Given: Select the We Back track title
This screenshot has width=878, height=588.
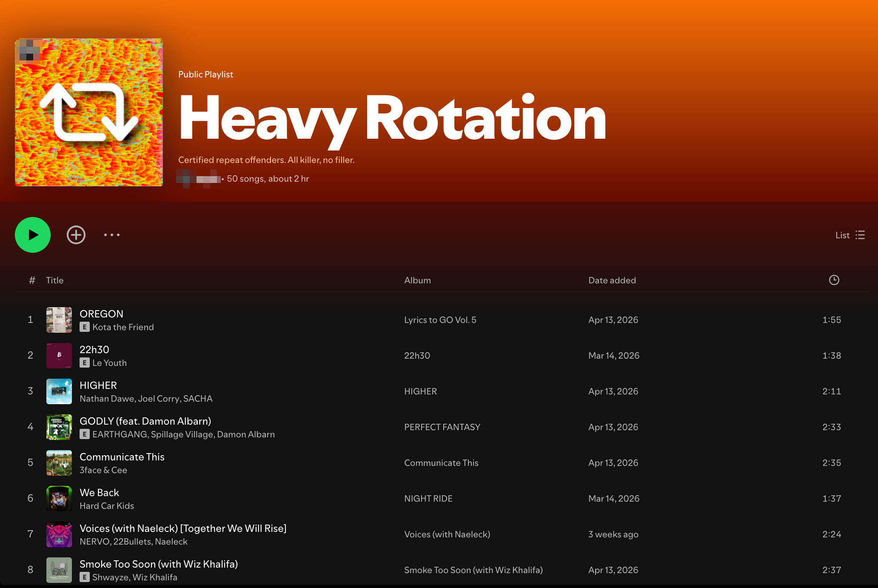Looking at the screenshot, I should [99, 493].
